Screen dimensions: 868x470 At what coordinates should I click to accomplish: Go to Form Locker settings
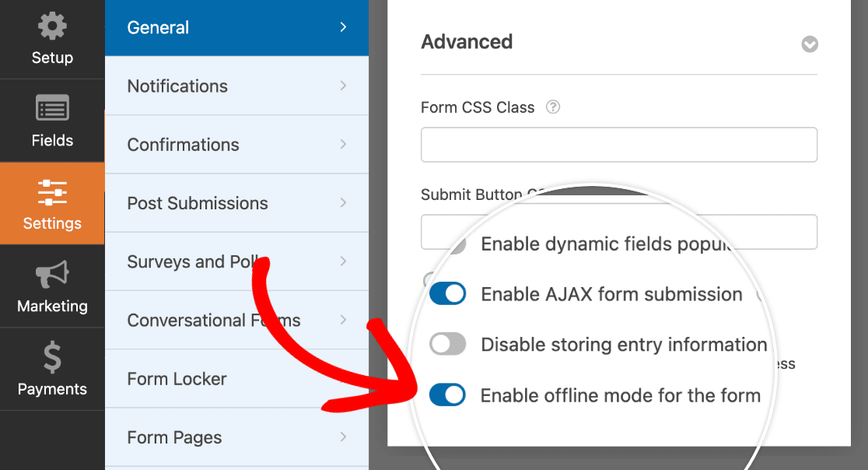click(177, 379)
